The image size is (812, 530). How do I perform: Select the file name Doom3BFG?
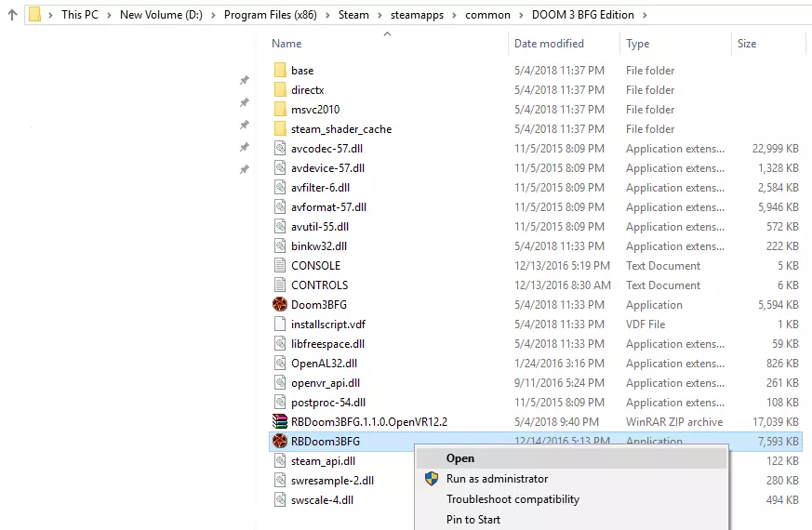click(x=319, y=305)
